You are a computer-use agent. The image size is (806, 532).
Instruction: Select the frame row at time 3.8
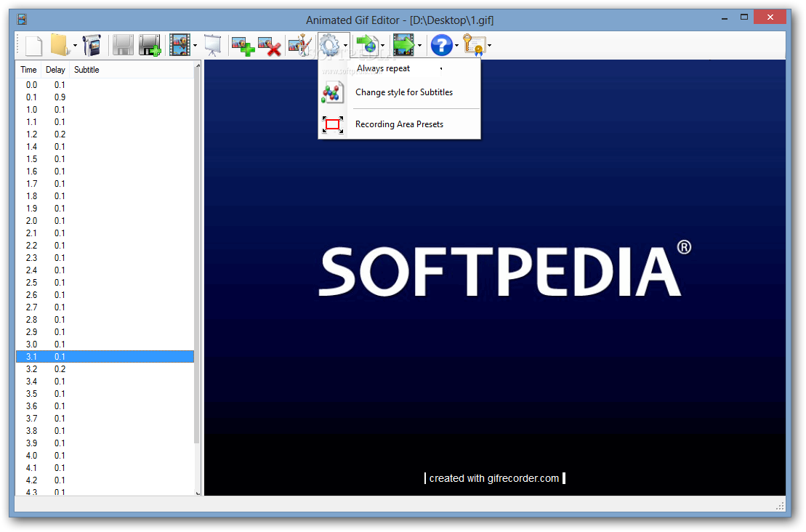105,431
